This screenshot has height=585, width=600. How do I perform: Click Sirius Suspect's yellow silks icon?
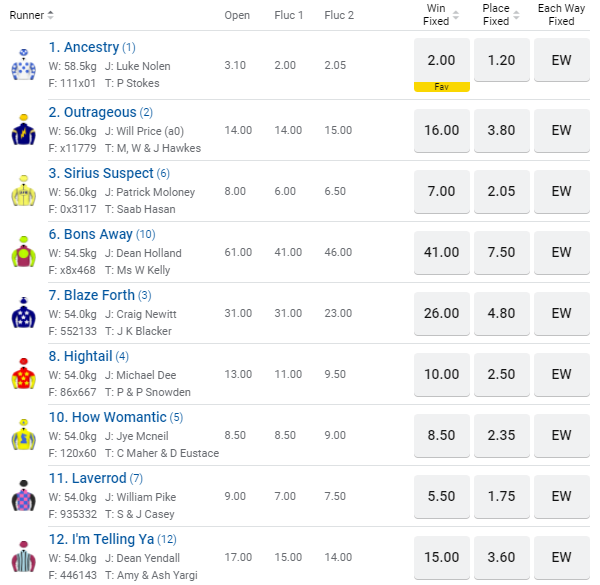pyautogui.click(x=24, y=192)
